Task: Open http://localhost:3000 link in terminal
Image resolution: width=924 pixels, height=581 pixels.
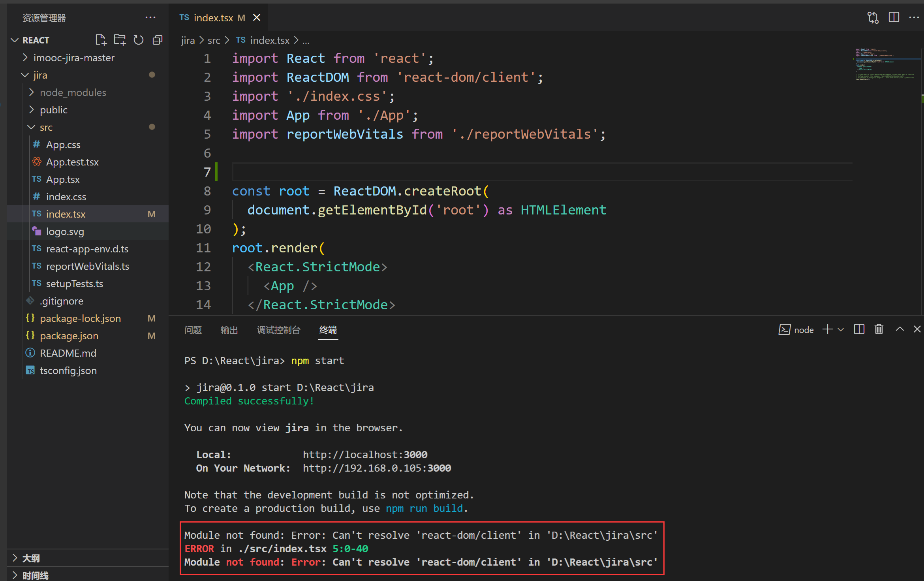Action: pyautogui.click(x=365, y=455)
